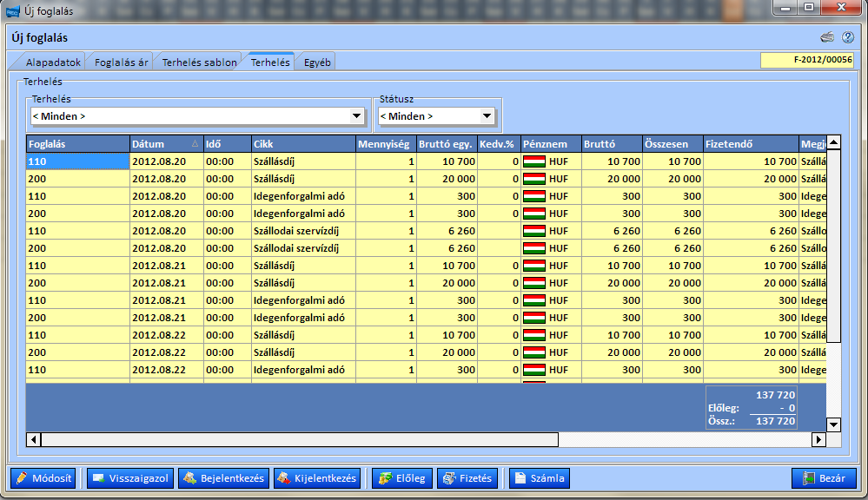The width and height of the screenshot is (868, 500).
Task: Open the Előleg button
Action: pos(402,478)
